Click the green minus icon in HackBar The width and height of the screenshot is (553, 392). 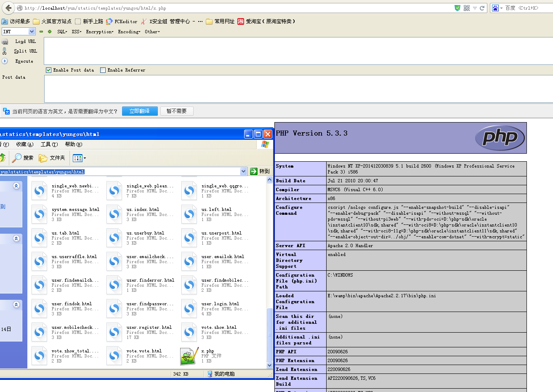(x=41, y=32)
